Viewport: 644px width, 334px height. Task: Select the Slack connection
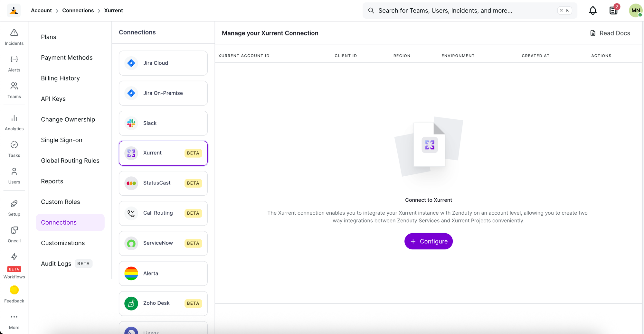(x=163, y=123)
